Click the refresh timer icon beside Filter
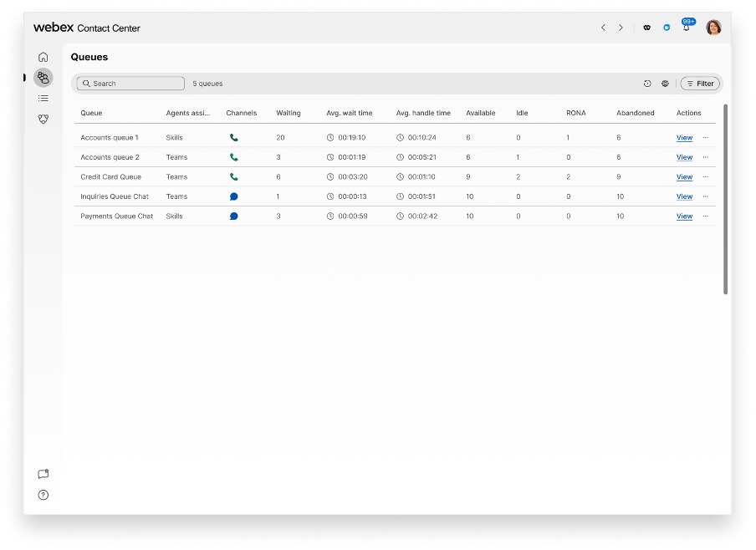756x550 pixels. 647,84
